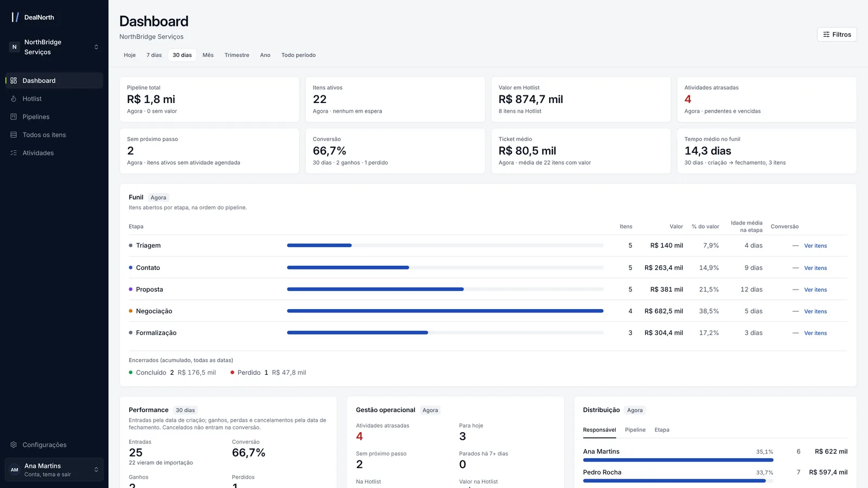Open the Pipelines sidebar icon
Image resolution: width=868 pixels, height=488 pixels.
pos(14,117)
